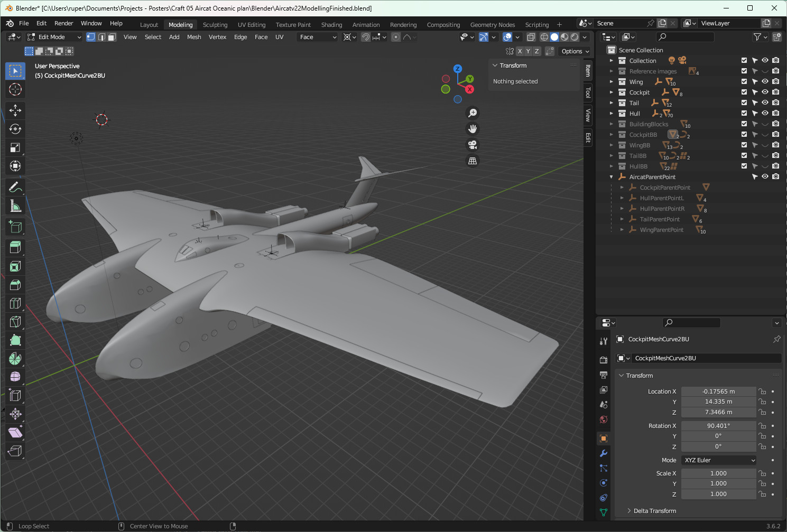The image size is (787, 532).
Task: Toggle proportional editing button
Action: tap(396, 37)
